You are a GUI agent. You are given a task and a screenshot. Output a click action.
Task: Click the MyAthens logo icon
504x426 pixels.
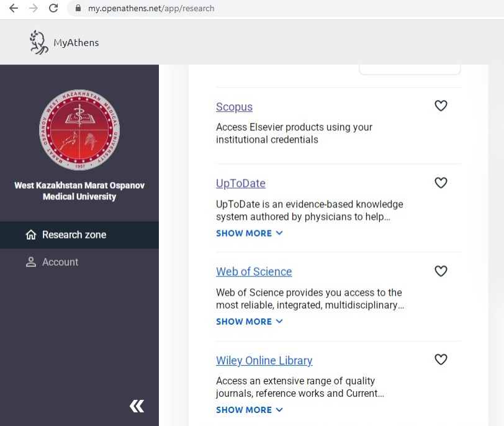[38, 42]
